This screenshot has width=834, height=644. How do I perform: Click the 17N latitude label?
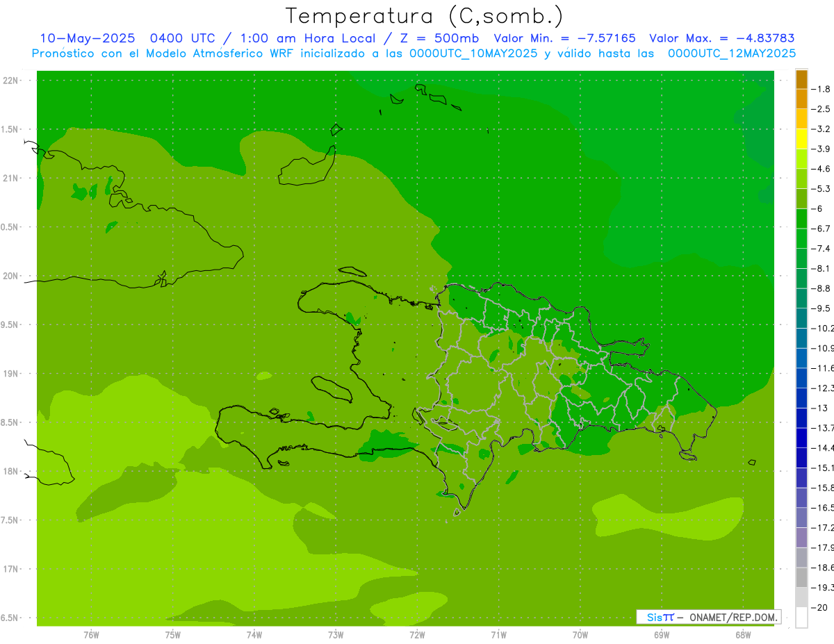10,569
